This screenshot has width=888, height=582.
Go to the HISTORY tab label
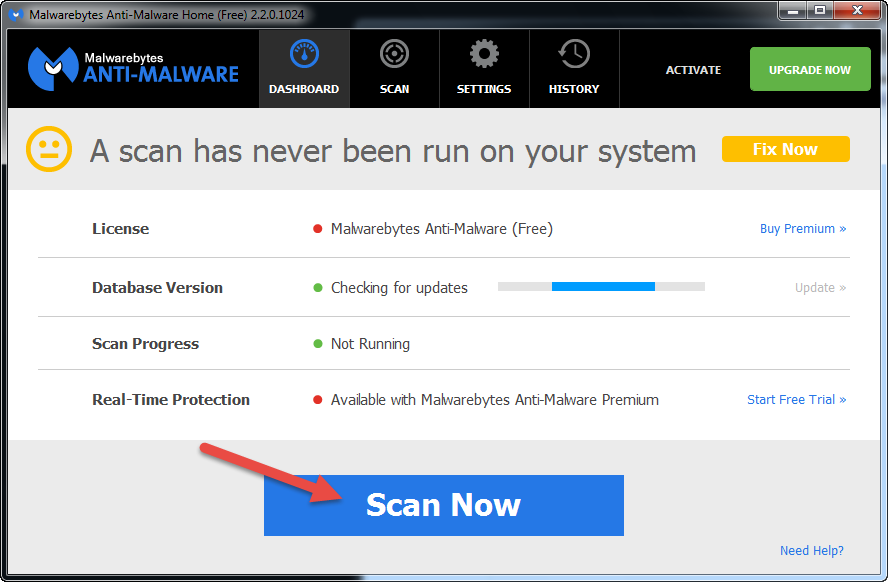click(x=574, y=89)
